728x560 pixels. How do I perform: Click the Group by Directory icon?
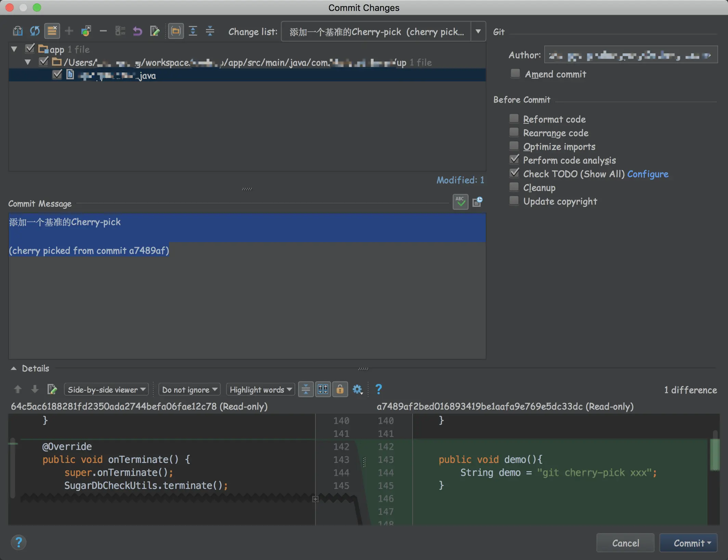tap(176, 31)
